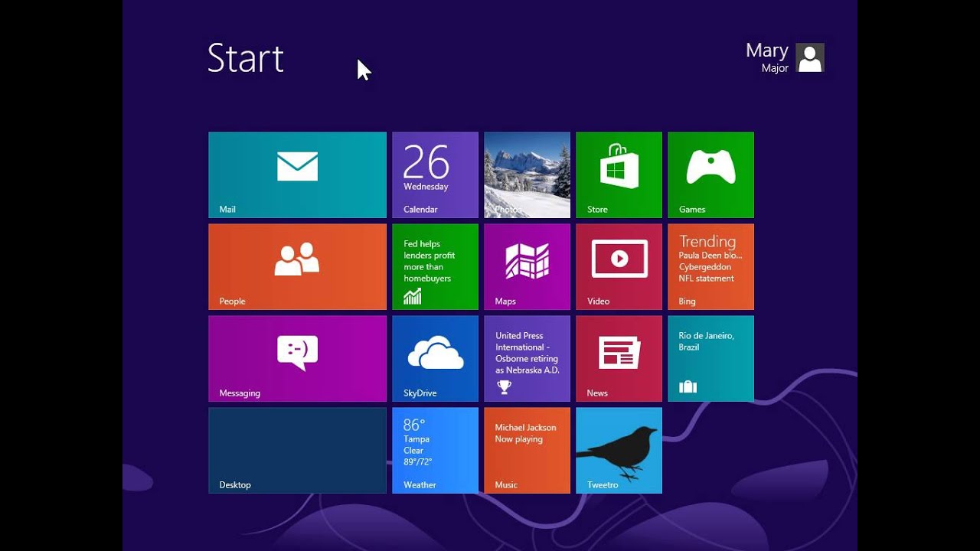Open the travel tile for Rio de Janeiro
This screenshot has width=980, height=551.
coord(710,358)
